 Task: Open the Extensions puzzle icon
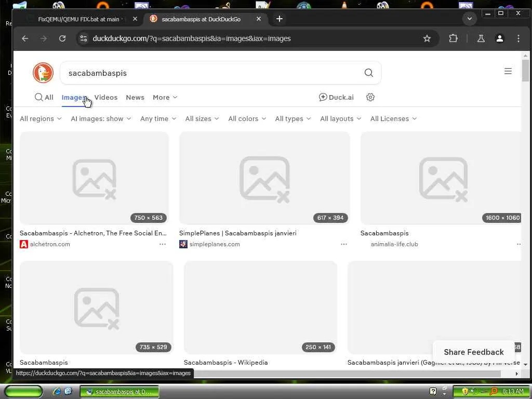point(453,38)
